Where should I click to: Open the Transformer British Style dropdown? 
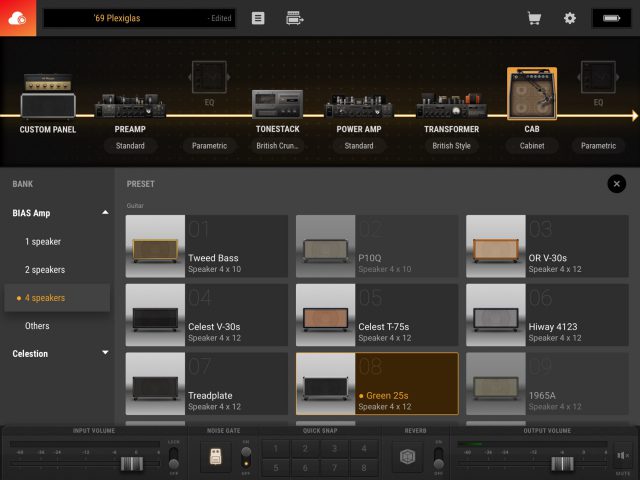click(x=451, y=146)
